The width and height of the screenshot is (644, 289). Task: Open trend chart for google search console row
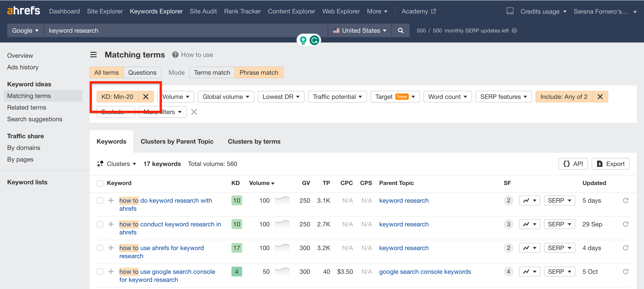[530, 272]
